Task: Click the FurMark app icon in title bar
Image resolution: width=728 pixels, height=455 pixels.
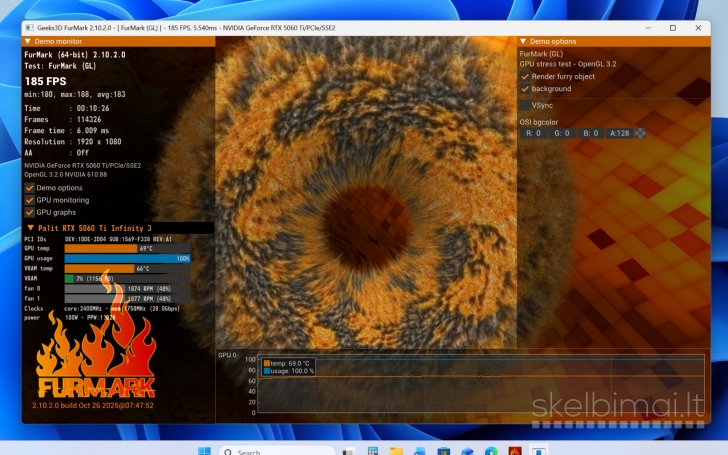Action: (x=29, y=28)
